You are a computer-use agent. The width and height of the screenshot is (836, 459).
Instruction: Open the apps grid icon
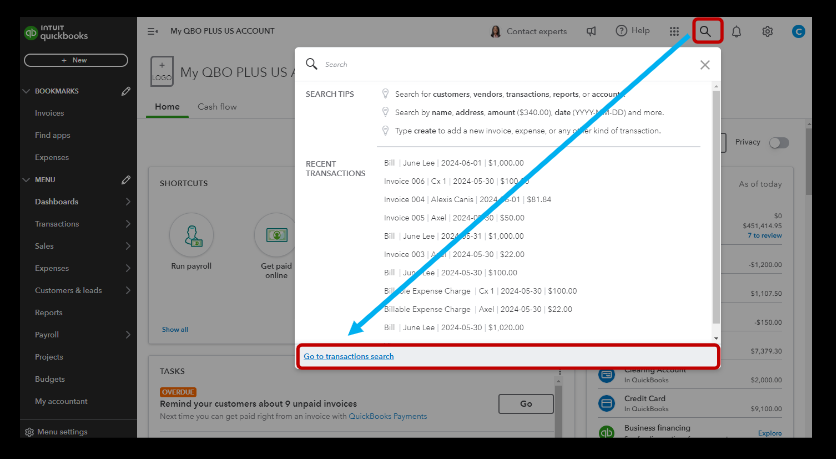coord(674,31)
